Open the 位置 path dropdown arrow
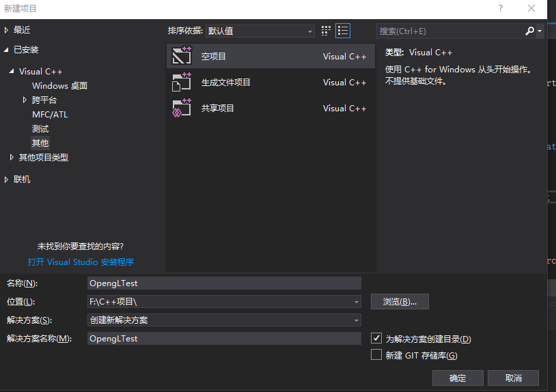This screenshot has width=556, height=392. 357,302
